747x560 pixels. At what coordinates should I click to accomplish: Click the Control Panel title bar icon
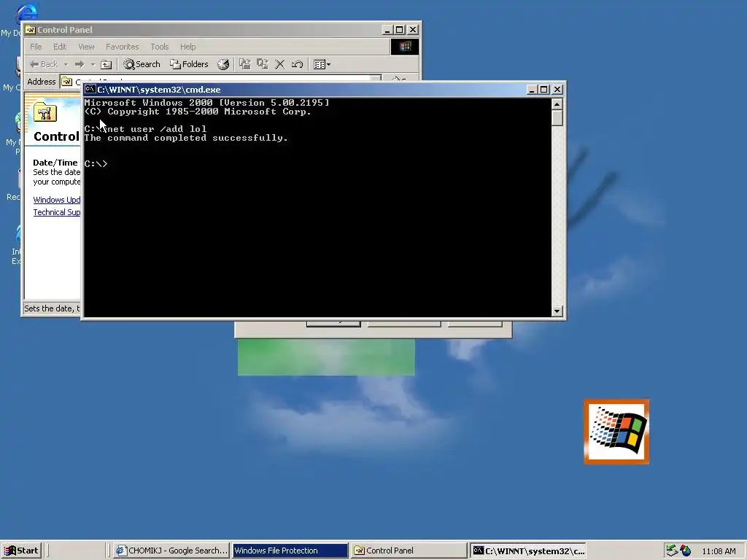point(31,30)
